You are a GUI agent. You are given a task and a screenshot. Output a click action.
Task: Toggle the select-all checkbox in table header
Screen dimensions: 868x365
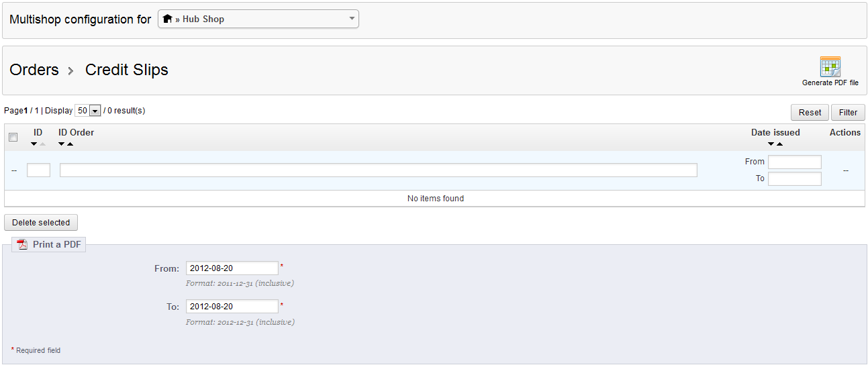point(13,138)
